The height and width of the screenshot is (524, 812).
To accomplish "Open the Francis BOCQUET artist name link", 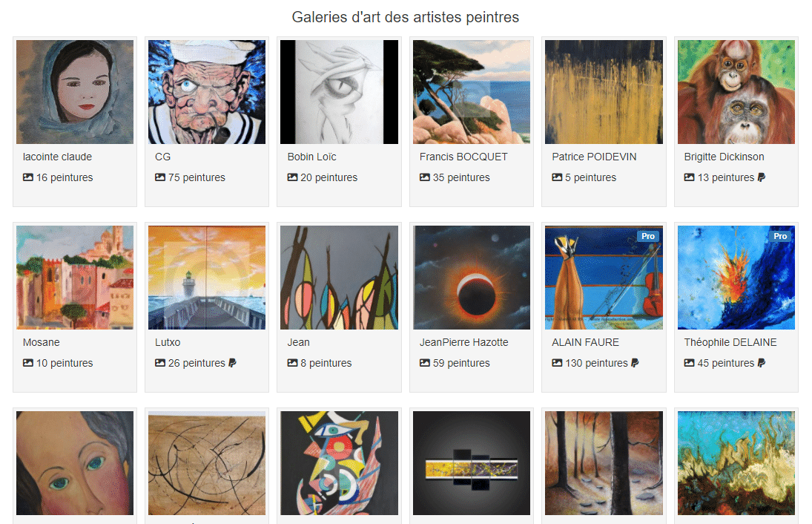I will click(x=463, y=157).
